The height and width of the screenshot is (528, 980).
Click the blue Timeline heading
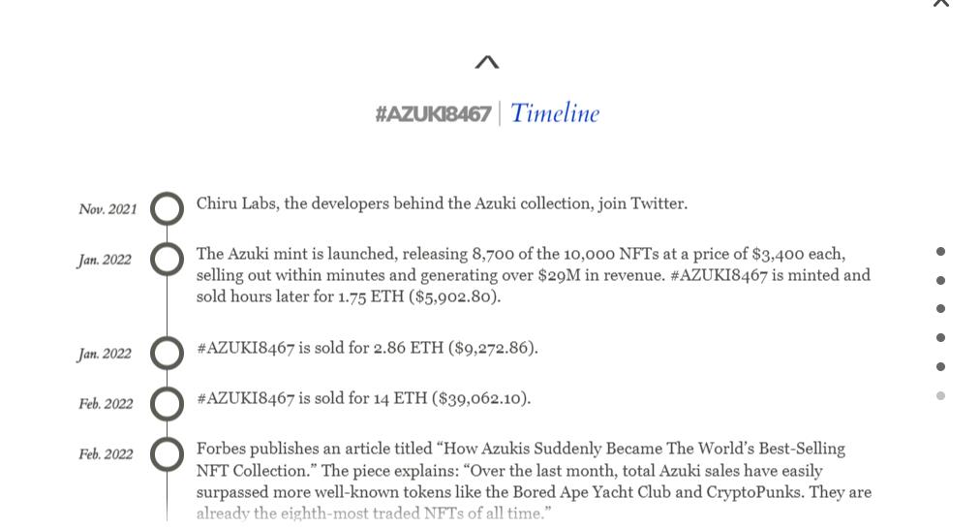click(555, 113)
